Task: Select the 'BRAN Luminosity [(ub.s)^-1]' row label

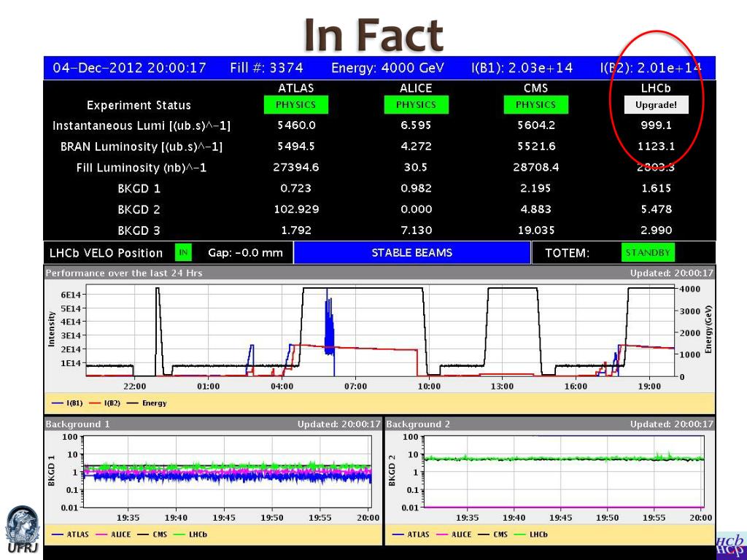Action: [142, 147]
